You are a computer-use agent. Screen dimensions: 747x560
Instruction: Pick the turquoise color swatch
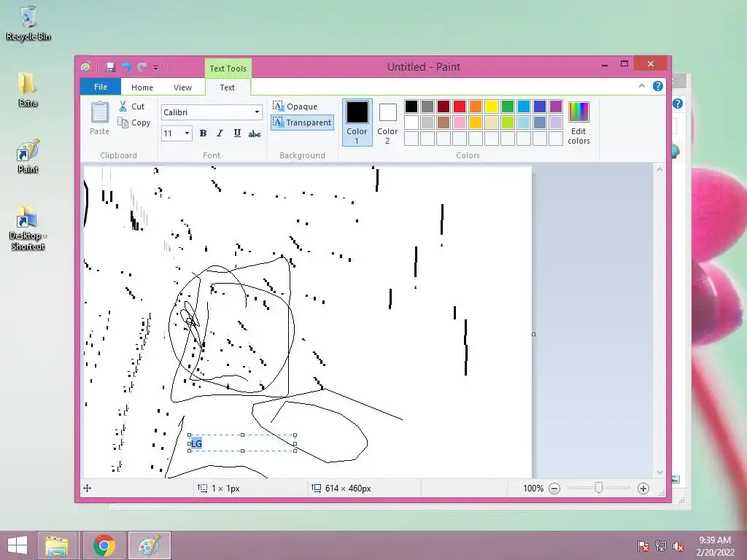524,106
